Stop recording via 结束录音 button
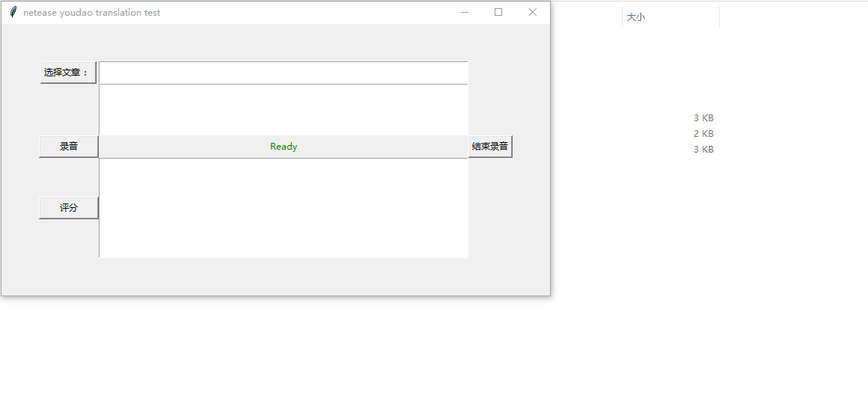This screenshot has height=398, width=868. 490,147
